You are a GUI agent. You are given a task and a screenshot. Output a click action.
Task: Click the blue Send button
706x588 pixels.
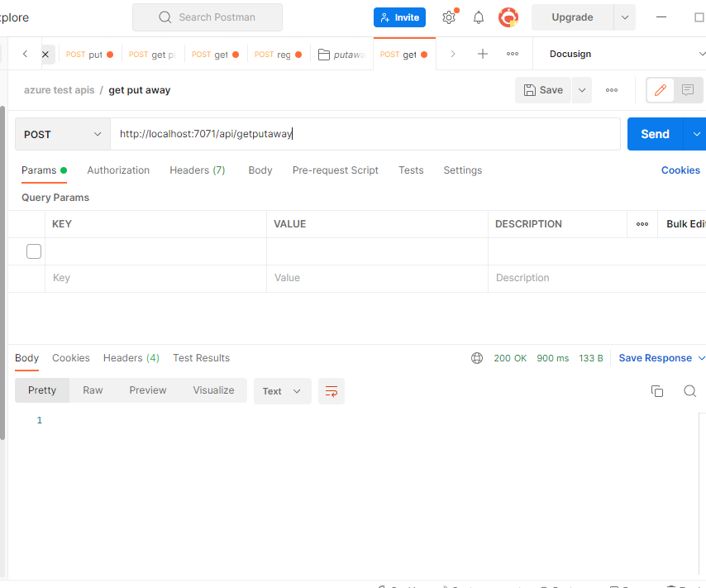click(655, 134)
